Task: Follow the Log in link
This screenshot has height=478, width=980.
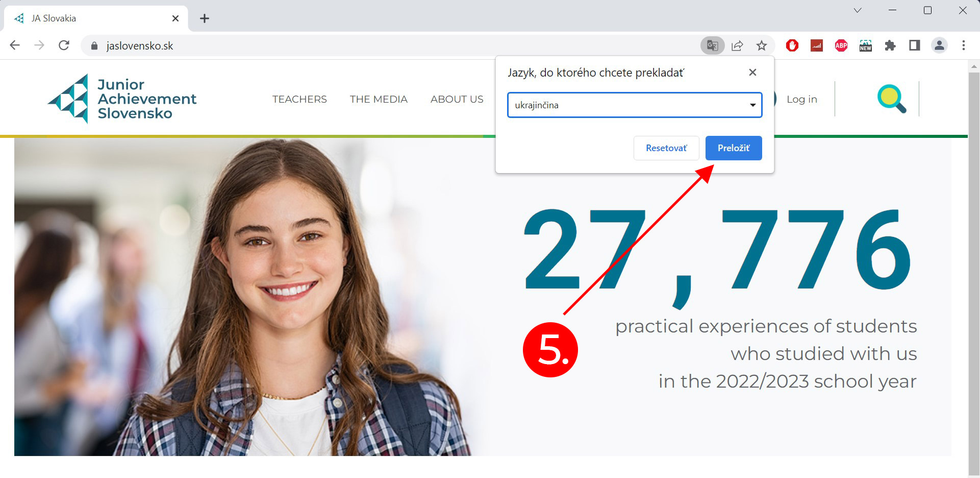Action: [801, 99]
